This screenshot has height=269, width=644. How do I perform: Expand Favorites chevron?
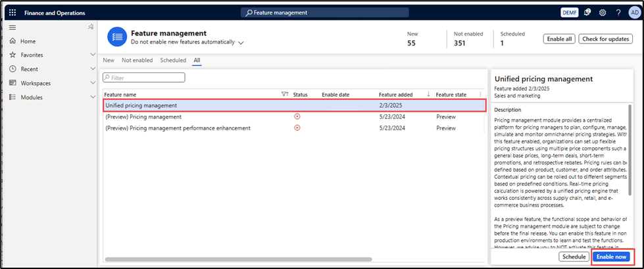[x=92, y=55]
